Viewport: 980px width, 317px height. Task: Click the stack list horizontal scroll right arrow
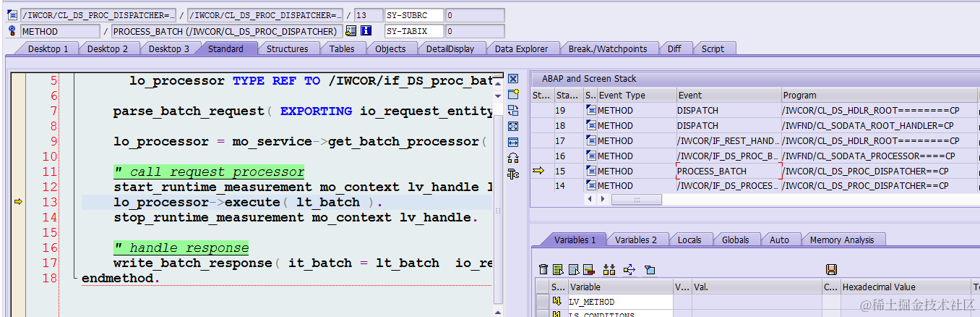(x=603, y=199)
